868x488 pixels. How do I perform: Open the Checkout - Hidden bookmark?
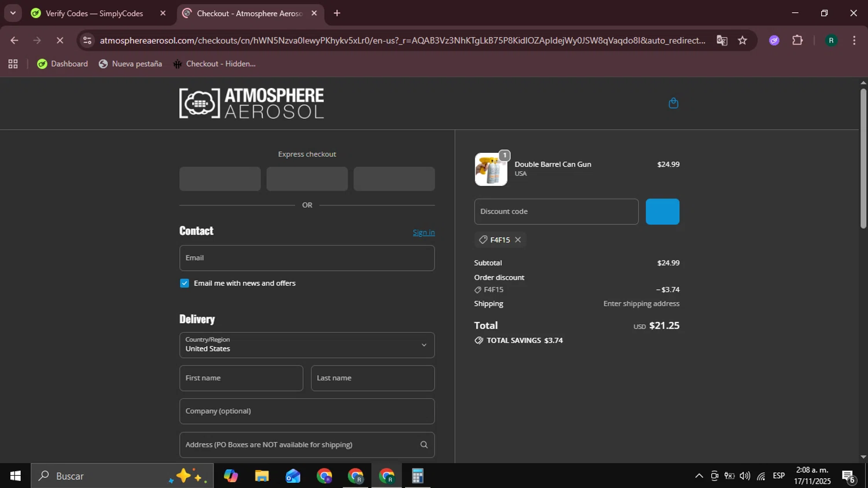(x=214, y=64)
